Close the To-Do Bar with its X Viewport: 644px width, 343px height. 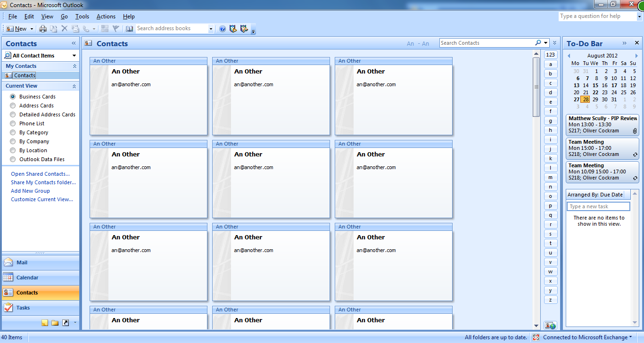click(x=636, y=43)
